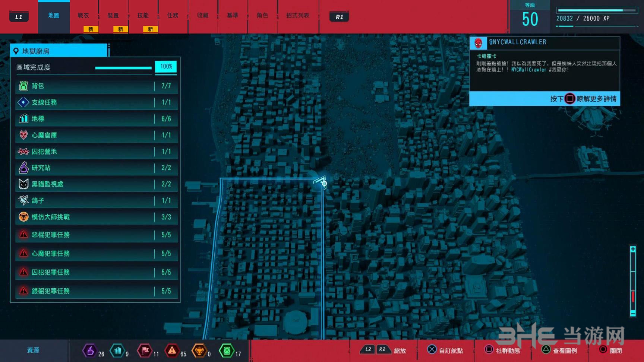Click the 模仿大師挑戰 3/3 count
644x362 pixels.
(x=166, y=217)
